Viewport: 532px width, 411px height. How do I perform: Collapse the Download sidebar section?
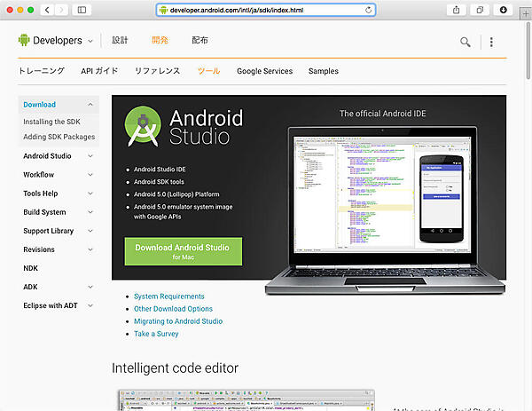90,105
